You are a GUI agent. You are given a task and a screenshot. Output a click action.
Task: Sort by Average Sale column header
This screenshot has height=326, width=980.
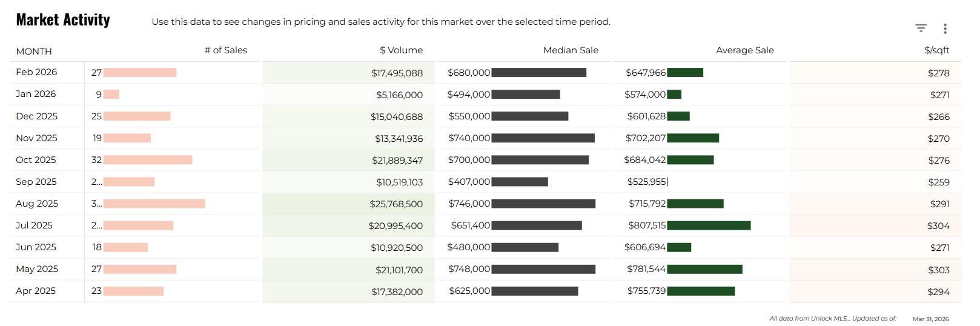pos(744,50)
